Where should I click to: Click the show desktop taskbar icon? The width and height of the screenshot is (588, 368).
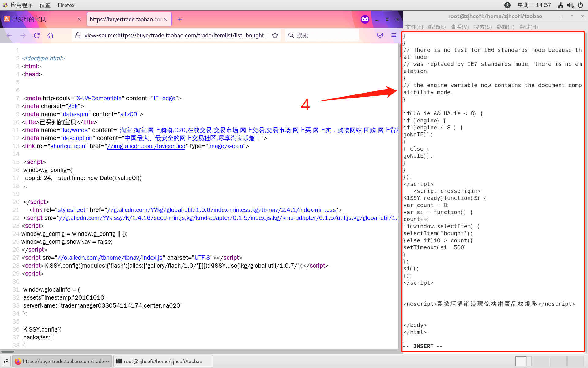point(6,361)
